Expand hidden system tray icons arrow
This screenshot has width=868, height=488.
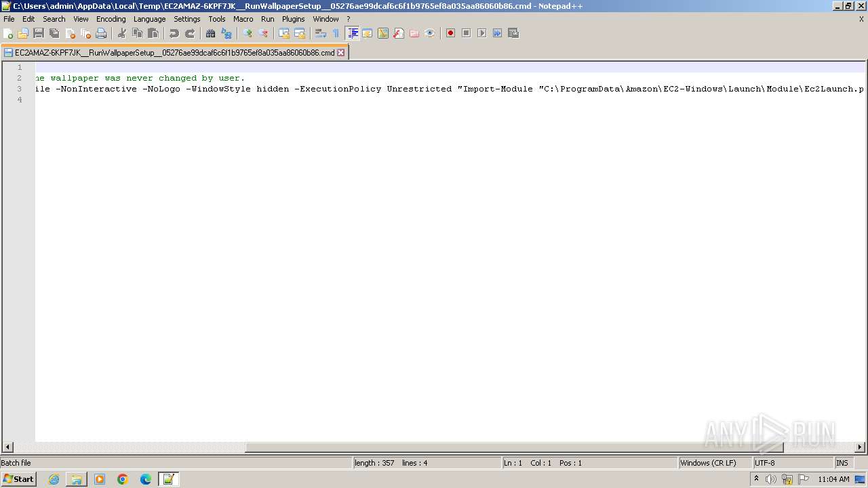pos(756,479)
